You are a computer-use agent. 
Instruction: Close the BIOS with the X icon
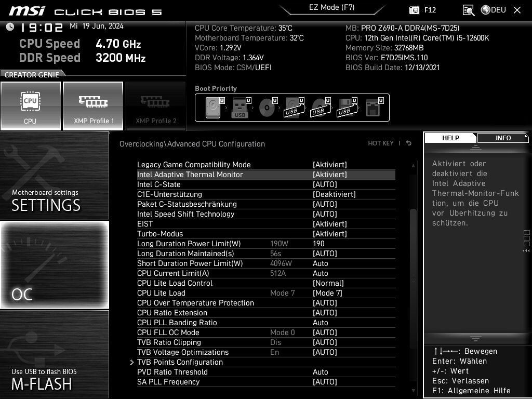517,10
